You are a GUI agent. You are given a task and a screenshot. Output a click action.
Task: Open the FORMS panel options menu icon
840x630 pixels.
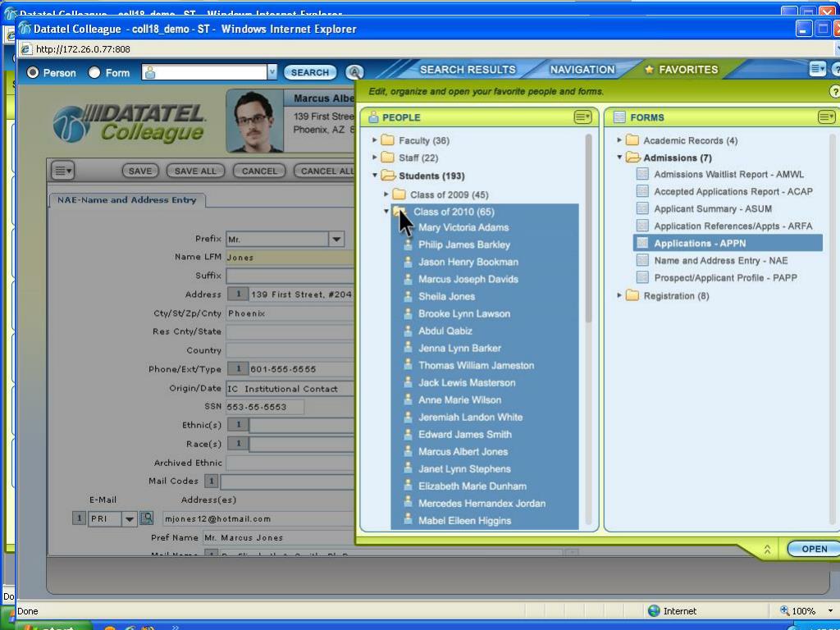827,116
